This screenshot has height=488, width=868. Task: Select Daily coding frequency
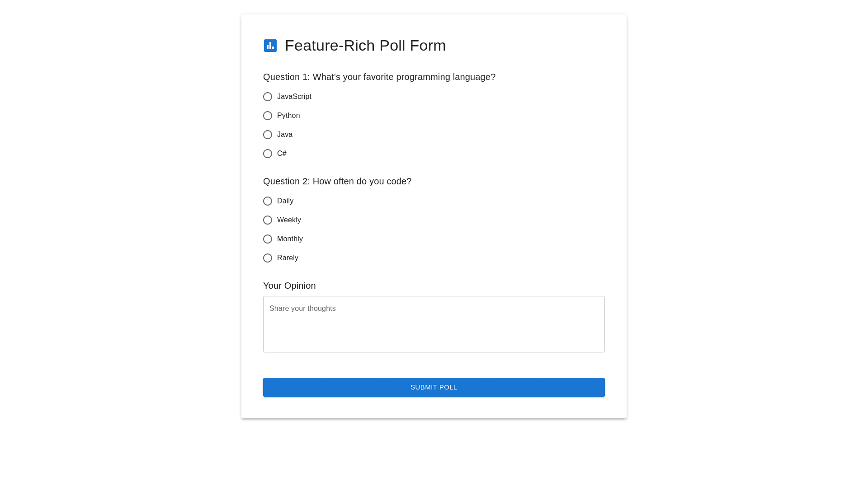click(268, 201)
